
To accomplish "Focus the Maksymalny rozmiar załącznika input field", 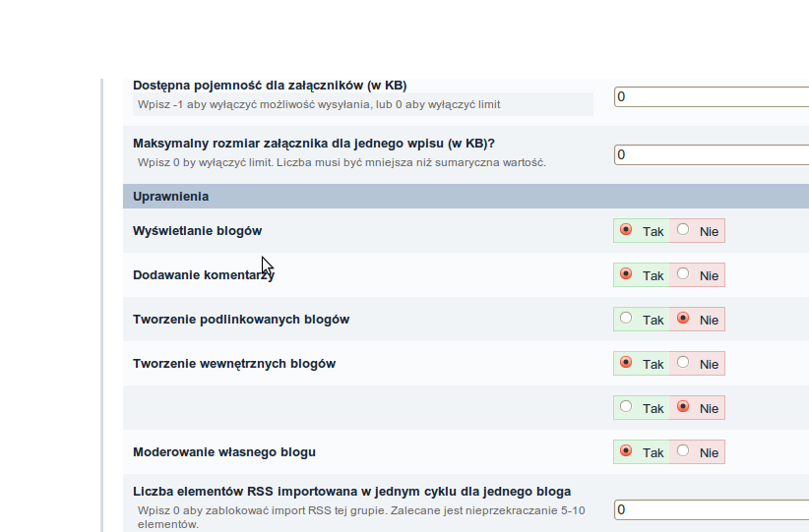I will (x=711, y=154).
